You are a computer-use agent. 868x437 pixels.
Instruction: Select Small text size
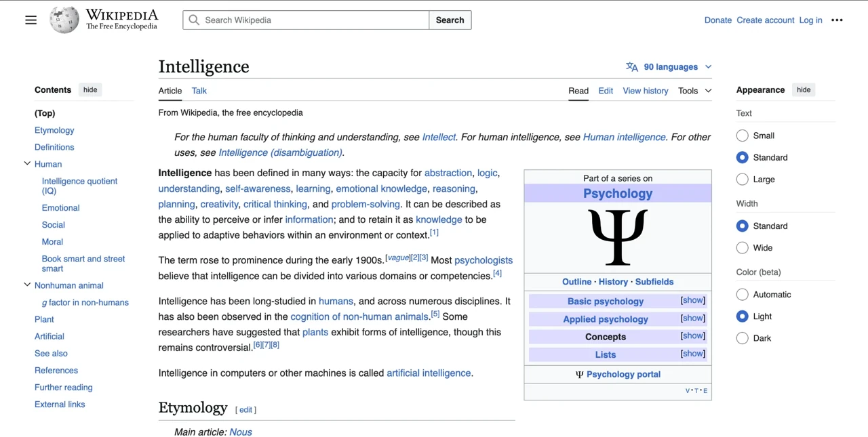coord(743,136)
